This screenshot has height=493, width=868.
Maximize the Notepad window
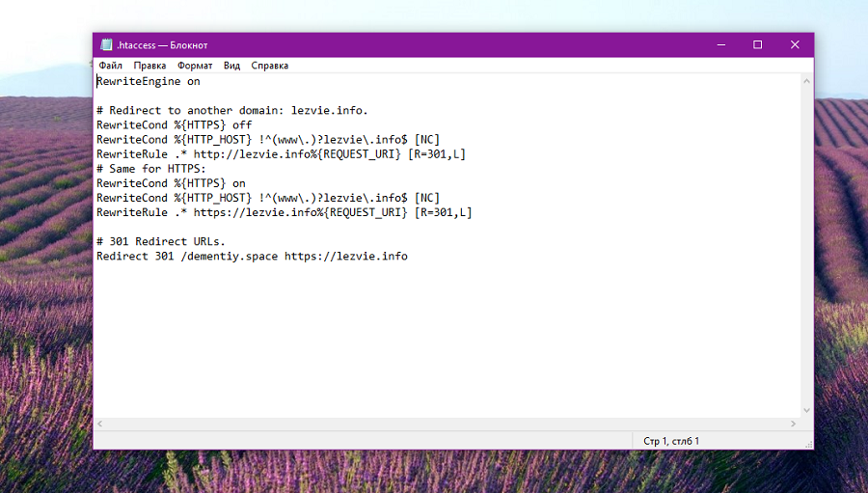(757, 45)
